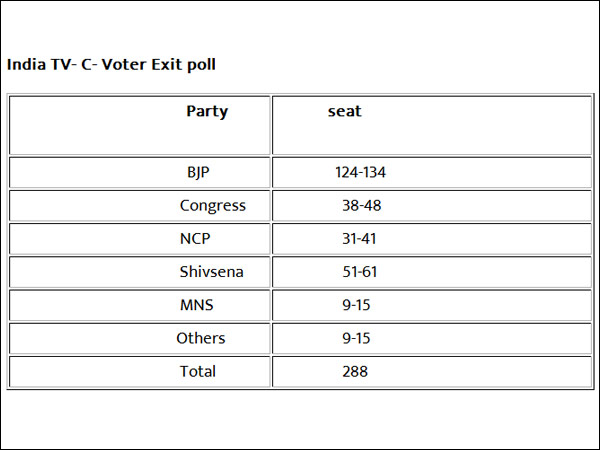The width and height of the screenshot is (600, 450).
Task: Select the "seat" column header cell
Action: [345, 112]
